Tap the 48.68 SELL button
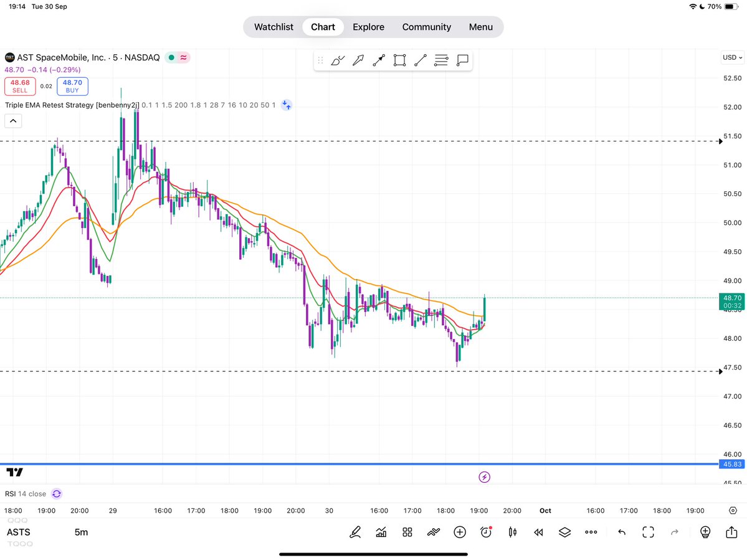Viewport: 747px width, 560px height. point(20,86)
